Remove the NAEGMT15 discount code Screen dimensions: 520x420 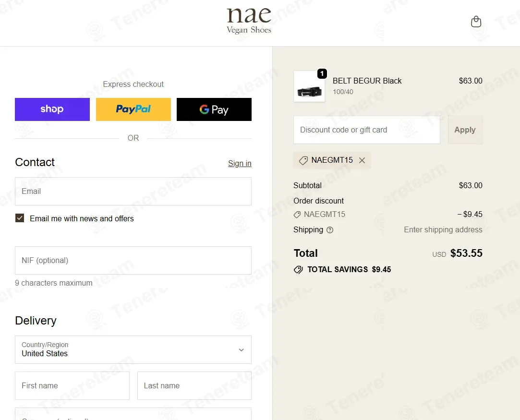coord(362,160)
